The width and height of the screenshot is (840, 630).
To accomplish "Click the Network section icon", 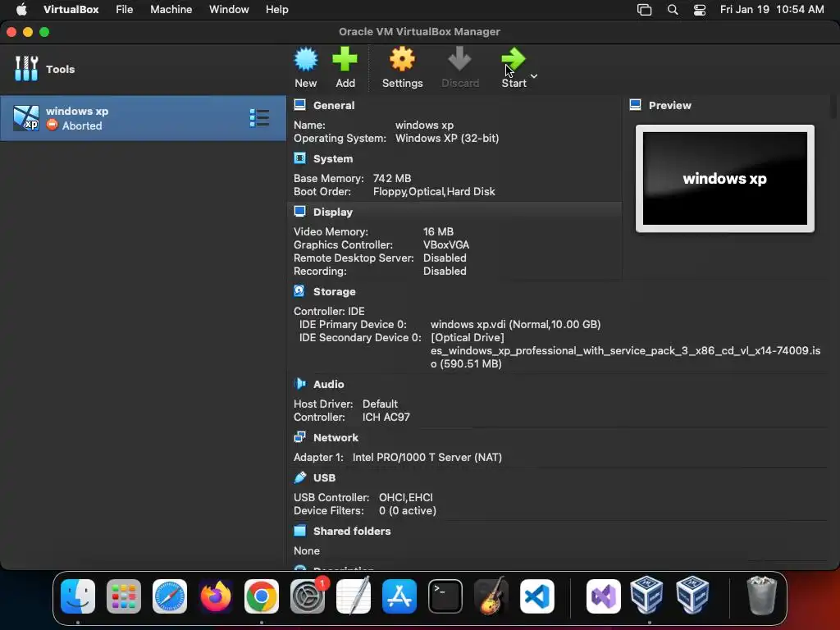I will [x=300, y=437].
